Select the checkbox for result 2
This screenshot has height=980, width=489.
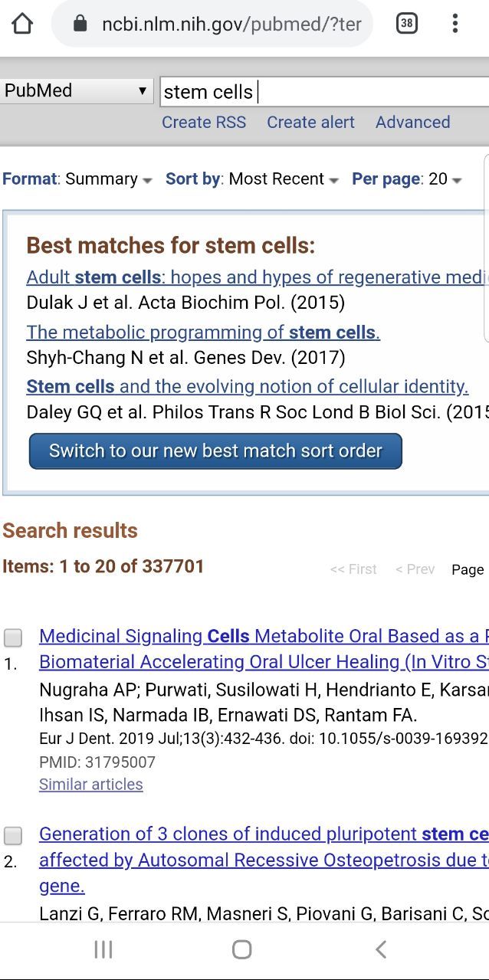coord(13,835)
